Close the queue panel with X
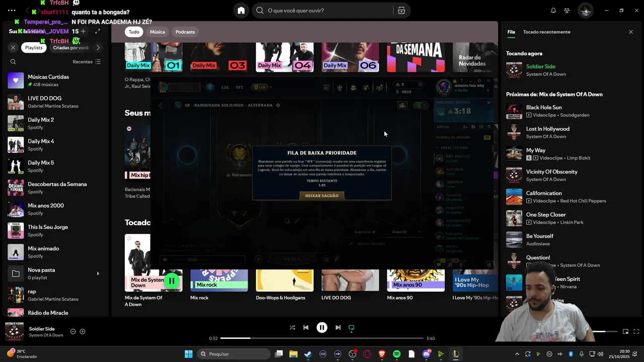 coord(631,32)
